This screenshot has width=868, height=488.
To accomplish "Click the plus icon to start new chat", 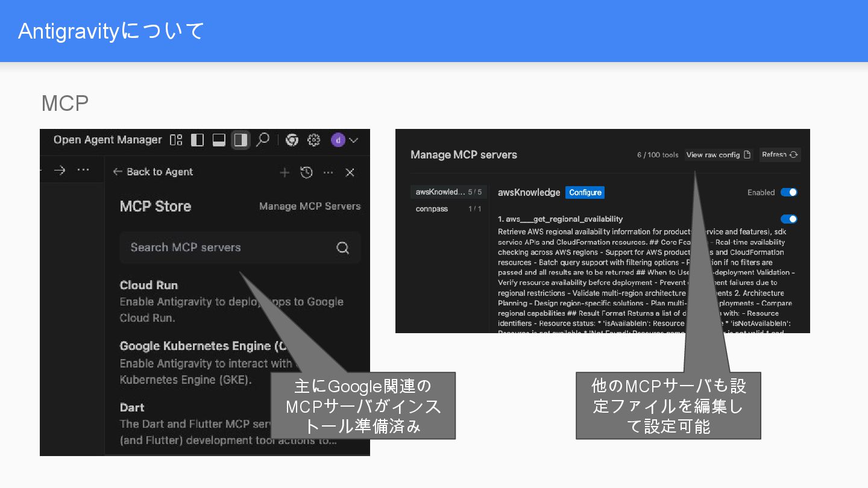I will click(x=285, y=173).
